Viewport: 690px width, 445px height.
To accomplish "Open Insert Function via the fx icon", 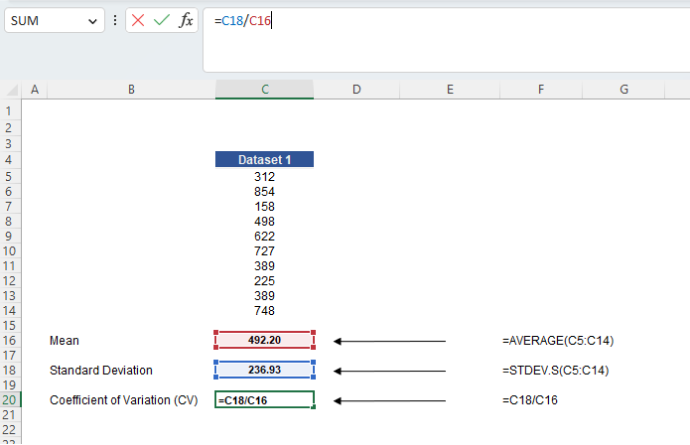I will click(186, 21).
